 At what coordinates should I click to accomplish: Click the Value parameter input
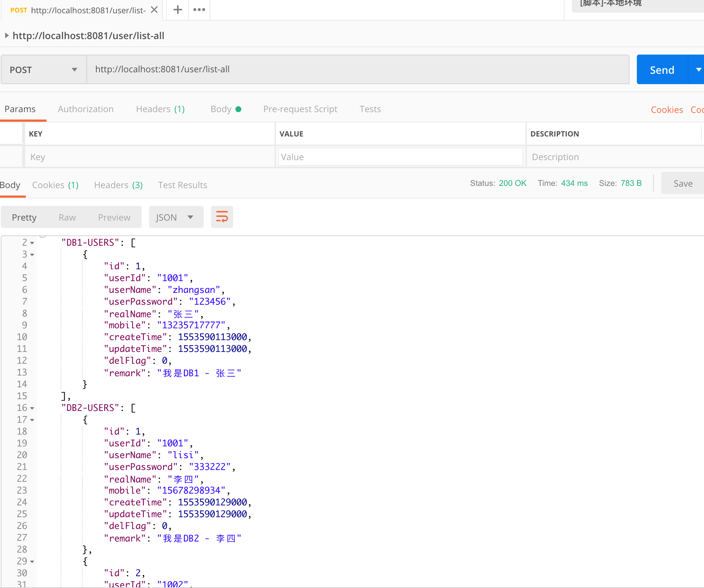[401, 157]
